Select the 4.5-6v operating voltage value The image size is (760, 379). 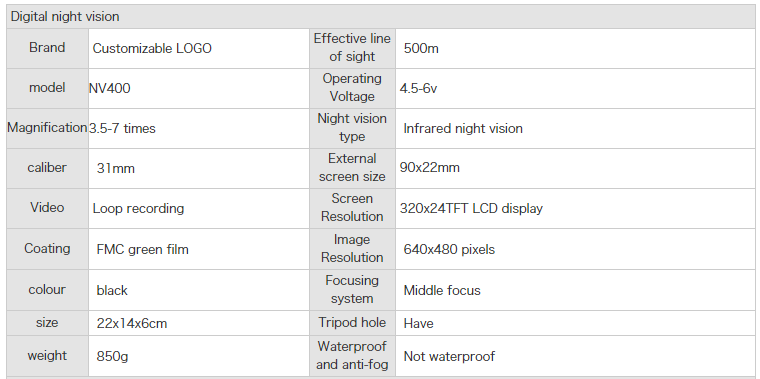(418, 89)
